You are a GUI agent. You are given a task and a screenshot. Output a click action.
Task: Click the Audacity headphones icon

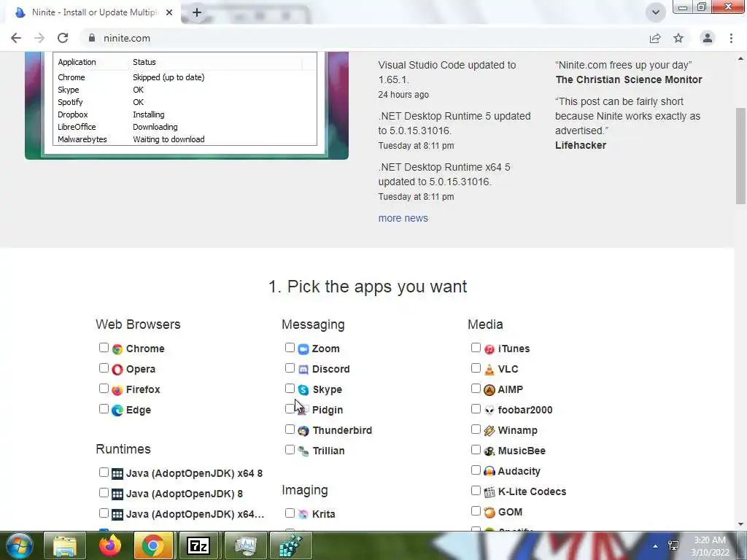[x=489, y=472]
